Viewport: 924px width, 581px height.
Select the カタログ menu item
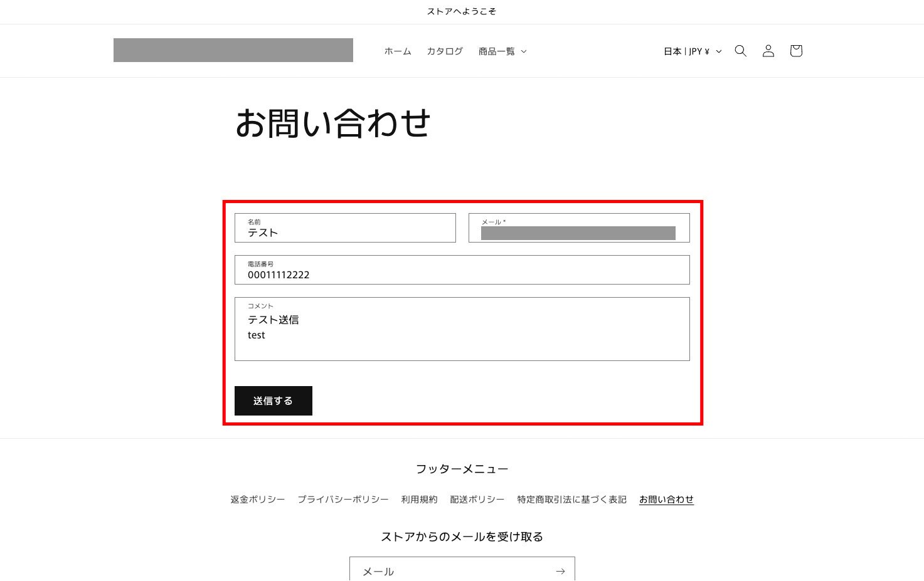click(x=444, y=51)
